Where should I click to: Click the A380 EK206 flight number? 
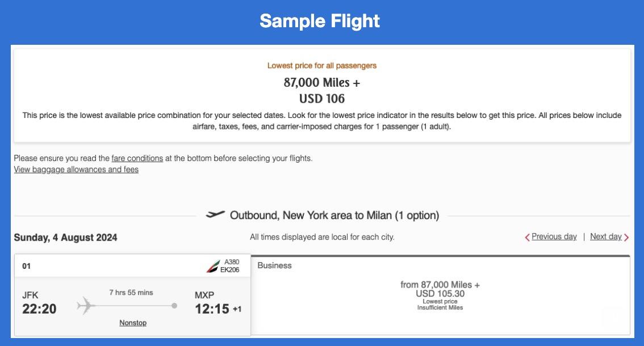231,266
